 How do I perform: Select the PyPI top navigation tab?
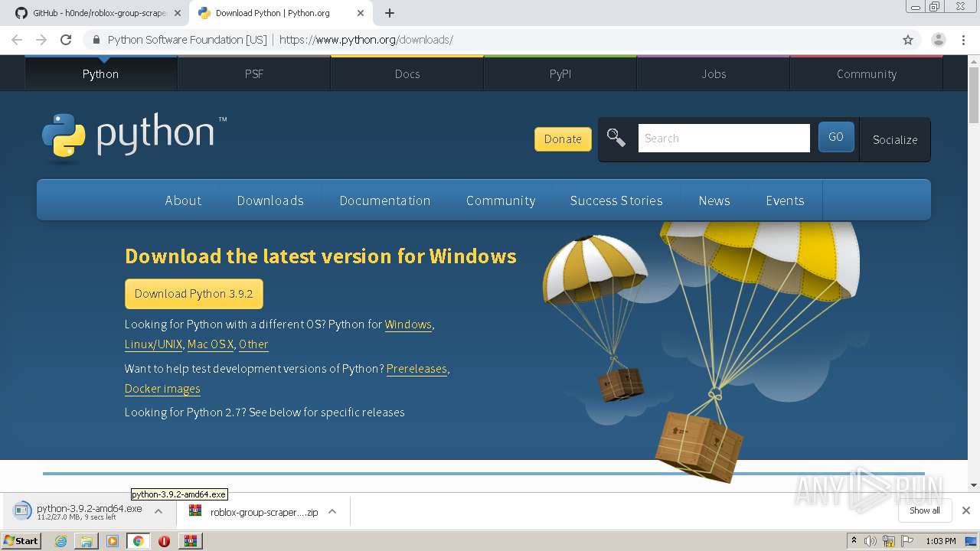pos(560,73)
